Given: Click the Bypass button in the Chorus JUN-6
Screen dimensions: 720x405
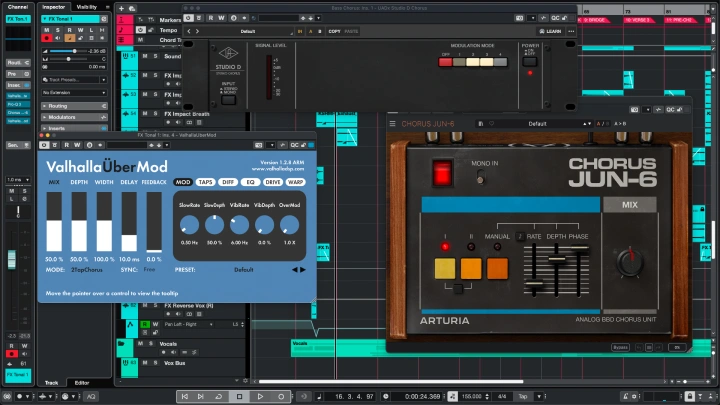Looking at the screenshot, I should coord(620,347).
